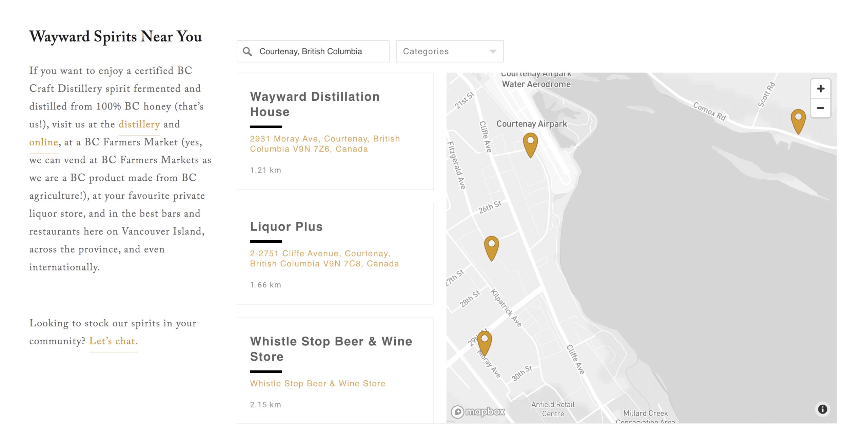The width and height of the screenshot is (868, 443).
Task: Open Whistle Stop Beer & Wine Store link
Action: click(317, 383)
